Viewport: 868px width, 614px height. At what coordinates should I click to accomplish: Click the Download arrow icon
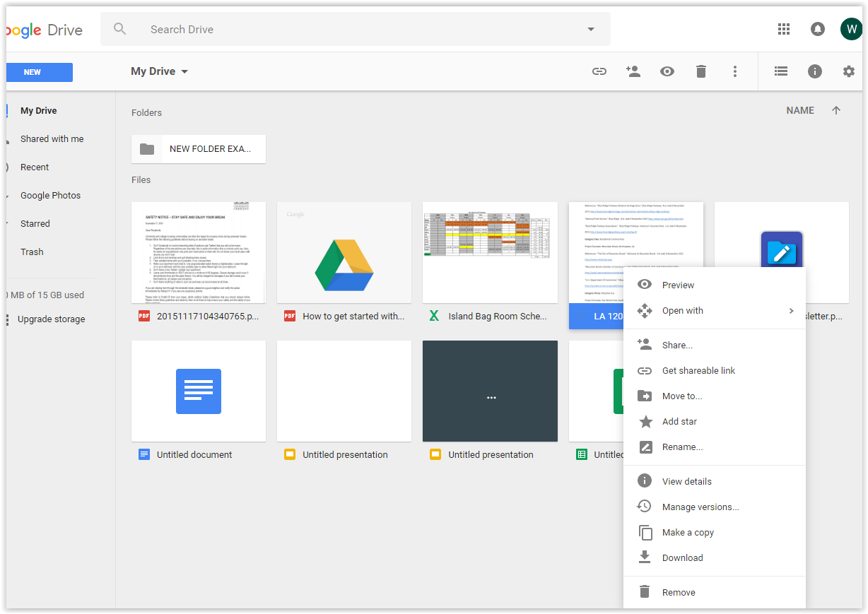[x=645, y=557]
